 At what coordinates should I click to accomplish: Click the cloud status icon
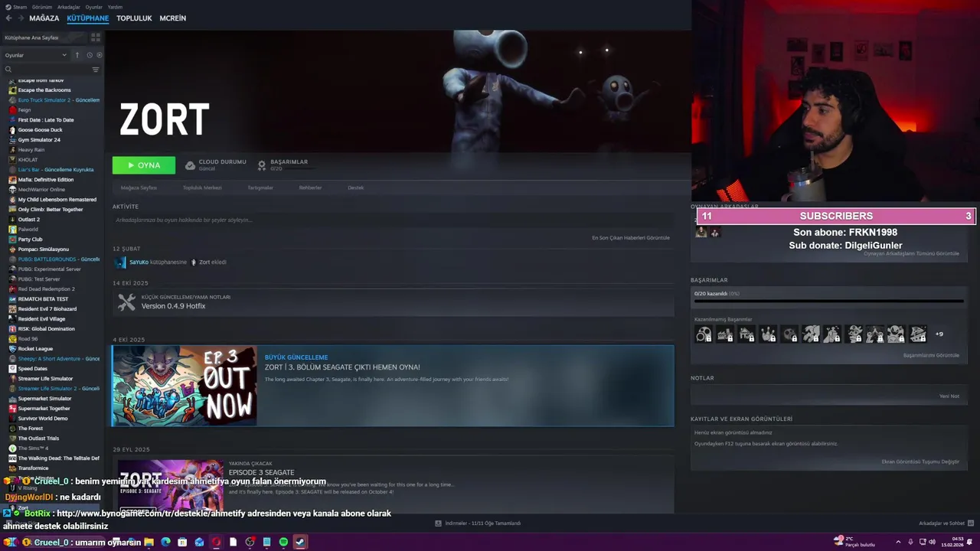190,165
